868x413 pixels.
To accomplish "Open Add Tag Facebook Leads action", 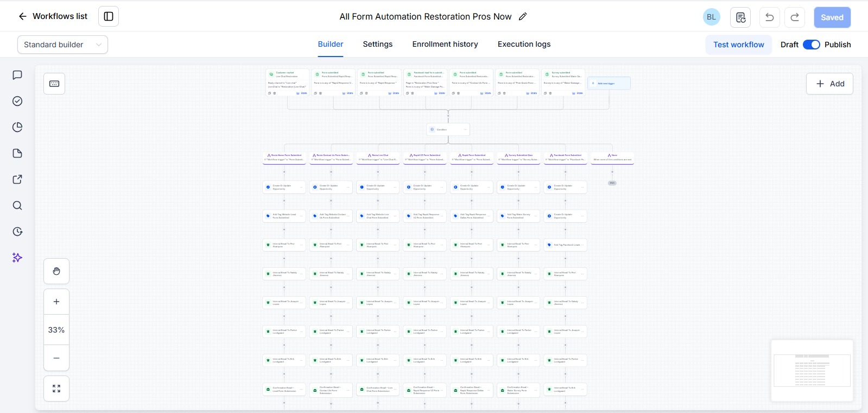I will click(566, 245).
